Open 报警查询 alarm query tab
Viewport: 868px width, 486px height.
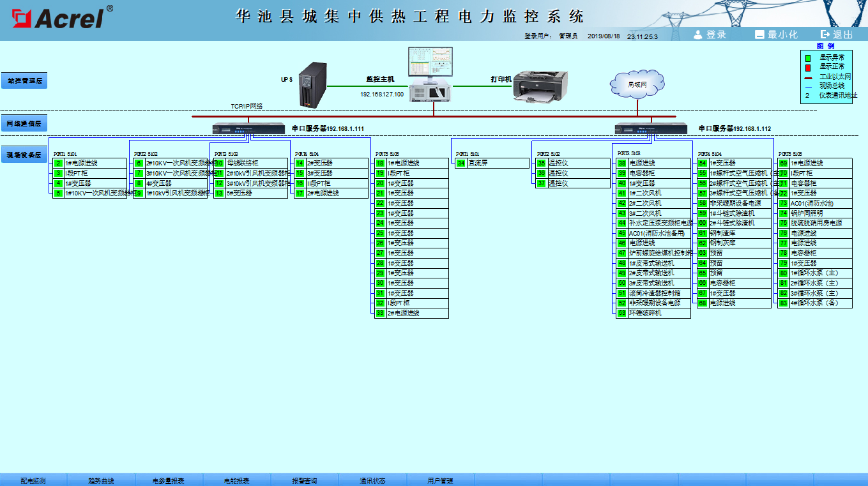coord(304,481)
